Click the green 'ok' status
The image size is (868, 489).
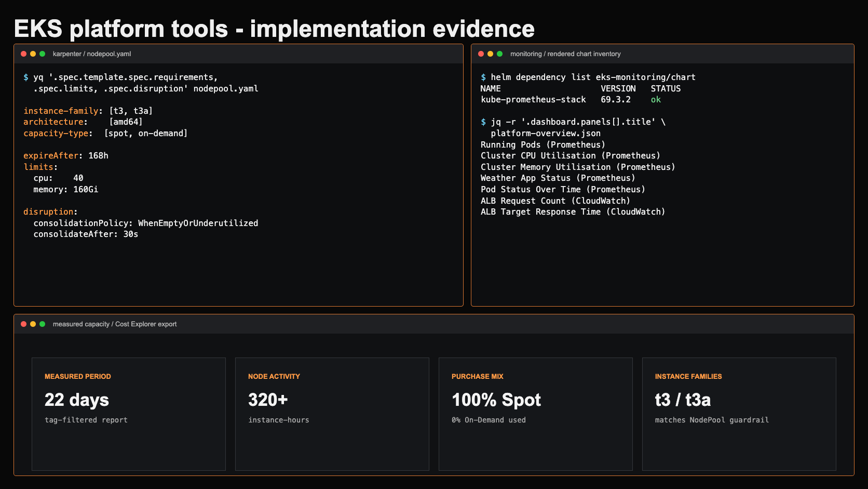point(656,99)
